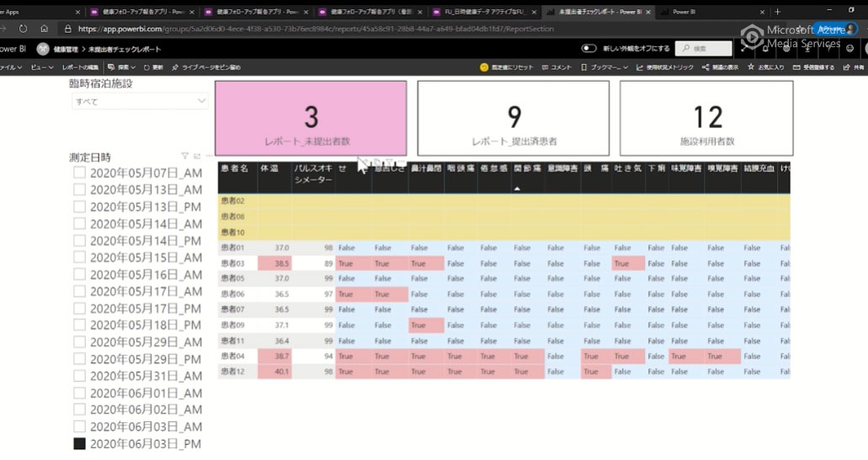Check 2020年06月01日_AM checkbox
This screenshot has width=868, height=460.
click(80, 393)
